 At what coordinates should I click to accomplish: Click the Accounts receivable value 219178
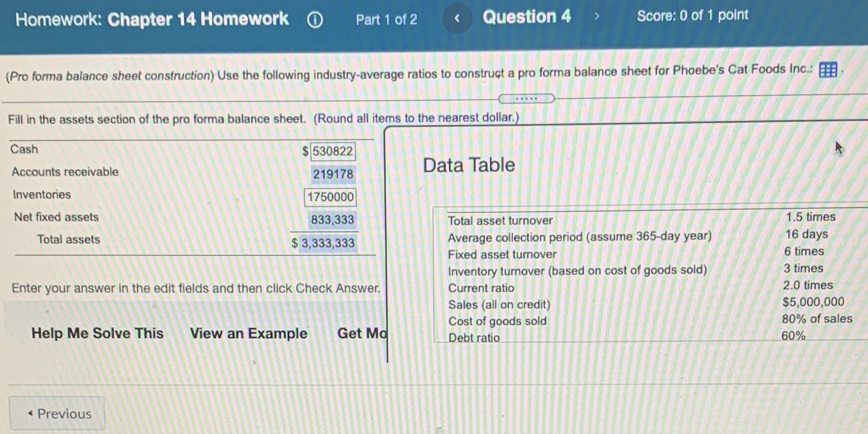tap(332, 174)
